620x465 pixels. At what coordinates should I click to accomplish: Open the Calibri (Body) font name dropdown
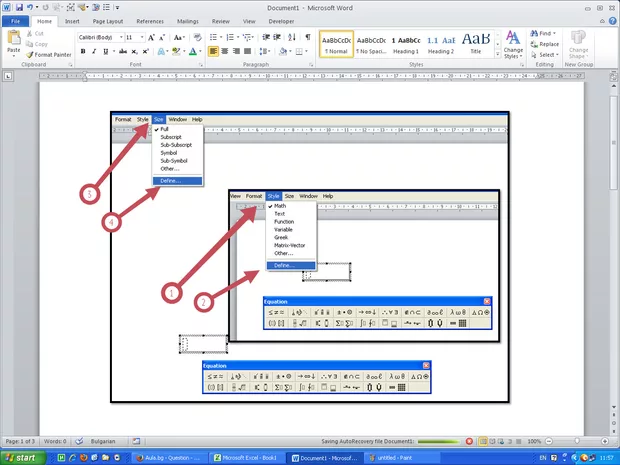(121, 38)
